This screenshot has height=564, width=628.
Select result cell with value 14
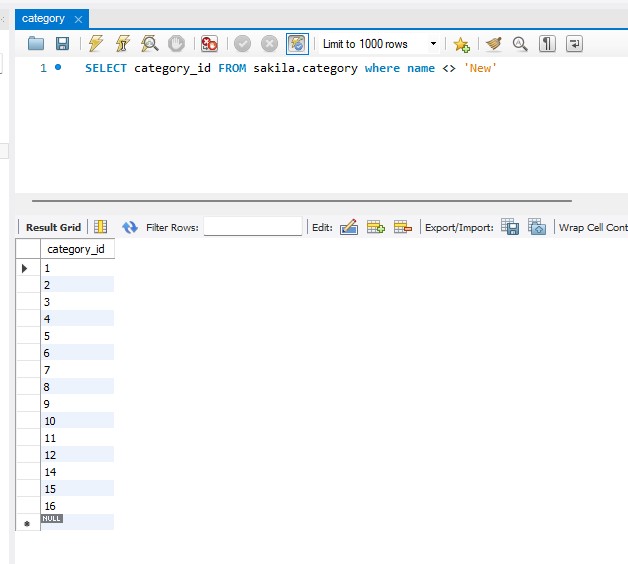click(77, 472)
